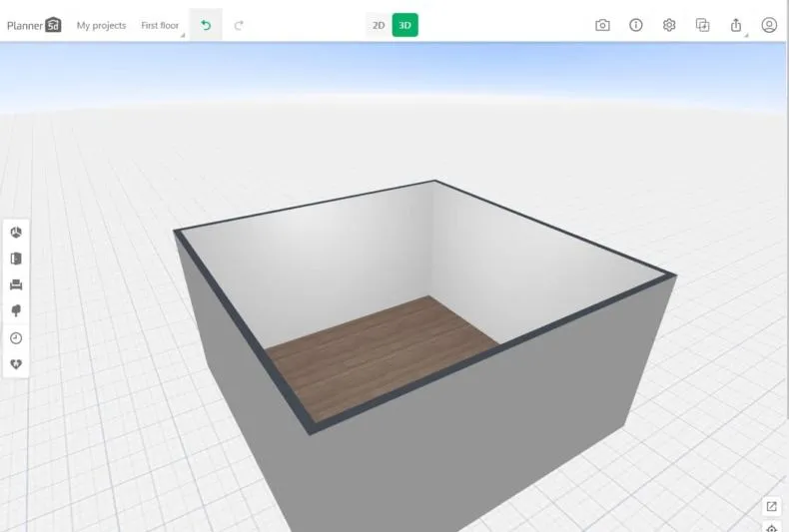Duplicate project via the copy-plus icon
789x532 pixels.
(702, 25)
